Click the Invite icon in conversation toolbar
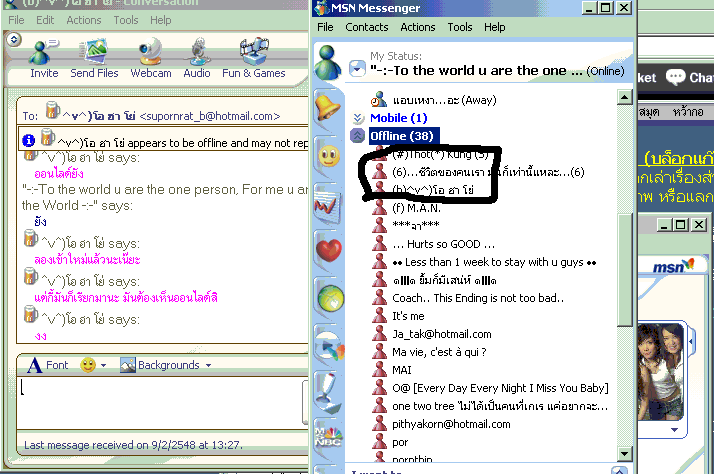Screen dimensions: 714x474 point(43,52)
